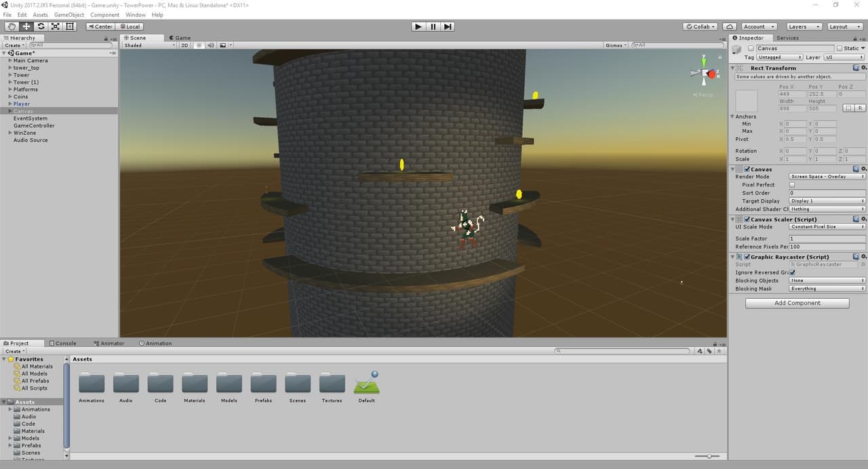Image resolution: width=868 pixels, height=469 pixels.
Task: Switch to the Game tab
Action: (180, 38)
